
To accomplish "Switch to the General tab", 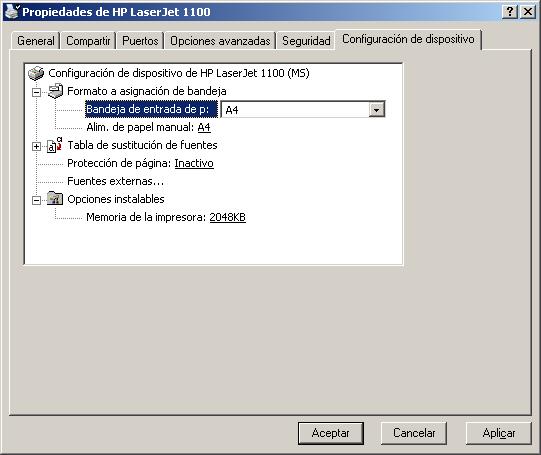I will [x=36, y=41].
